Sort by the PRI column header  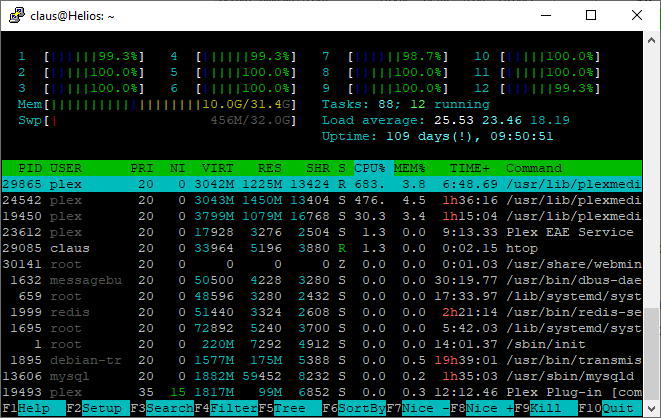click(142, 168)
